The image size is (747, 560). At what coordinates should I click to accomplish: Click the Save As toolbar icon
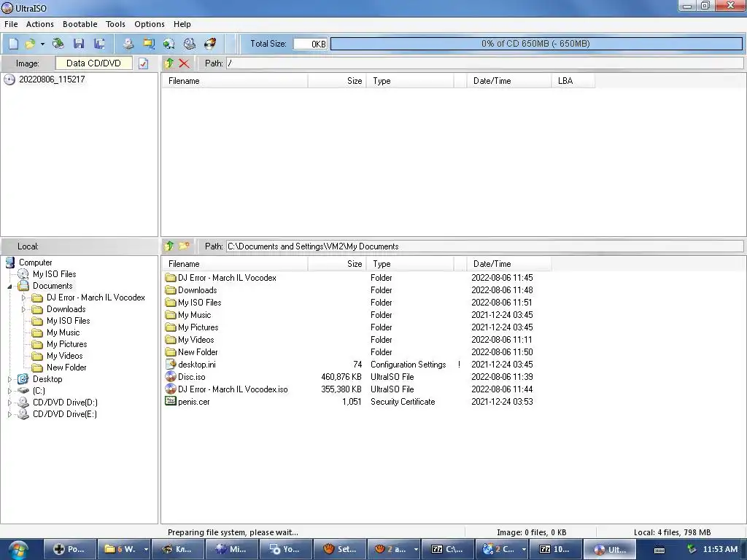pos(99,44)
